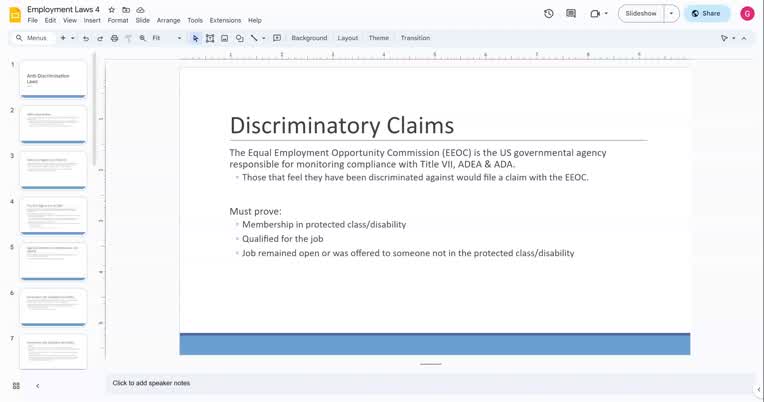Click the Share button
Viewport: 764px width, 402px height.
pos(706,14)
